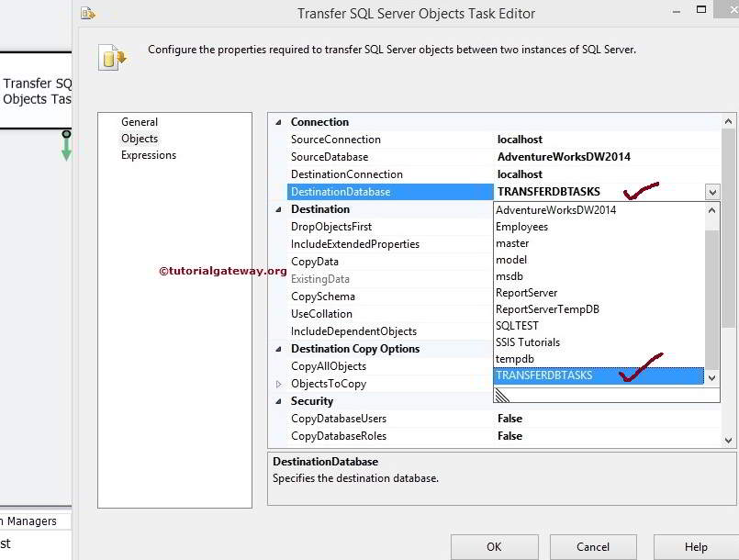
Task: Open the Expressions page
Action: point(149,155)
